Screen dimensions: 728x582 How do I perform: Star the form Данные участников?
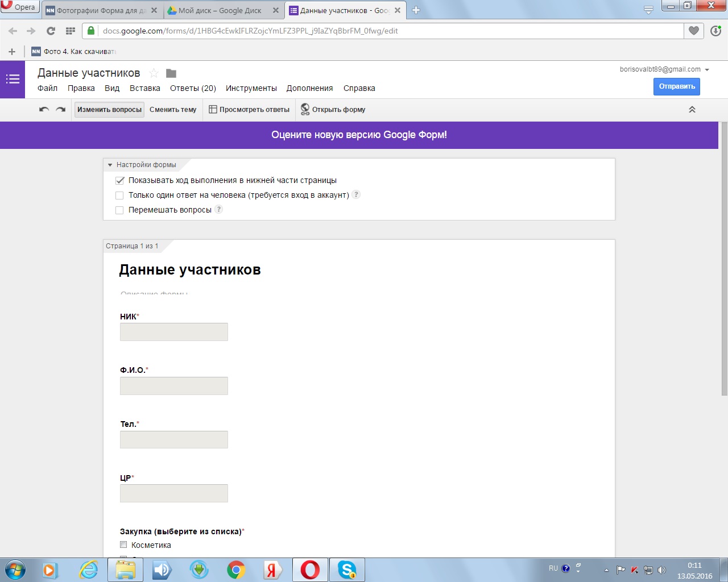click(x=154, y=73)
